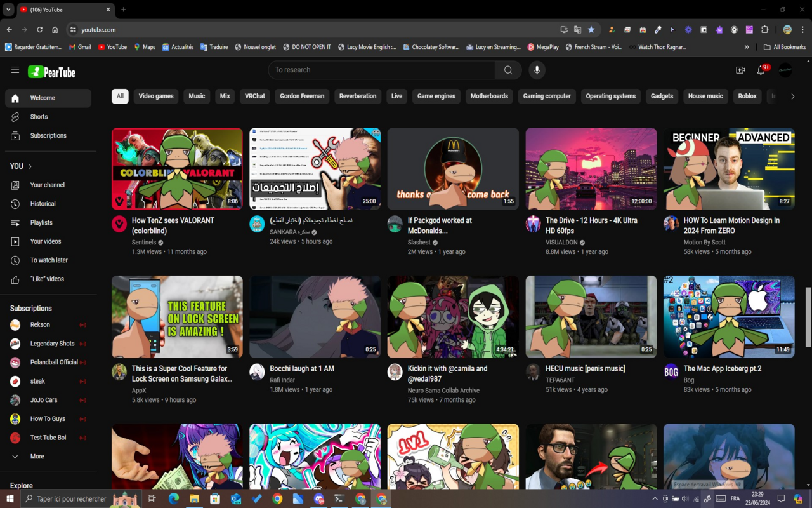Open Shorts from the sidebar
The width and height of the screenshot is (812, 508).
39,116
